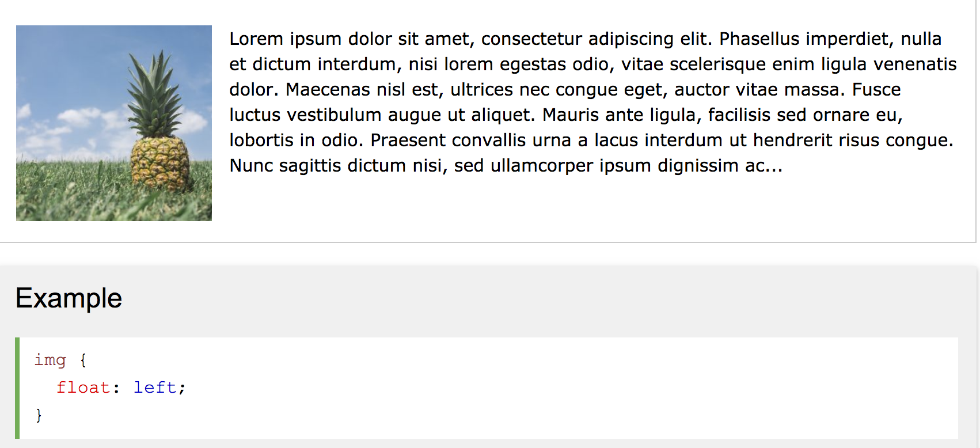The height and width of the screenshot is (448, 980).
Task: Click the pineapple image thumbnail
Action: tap(114, 123)
